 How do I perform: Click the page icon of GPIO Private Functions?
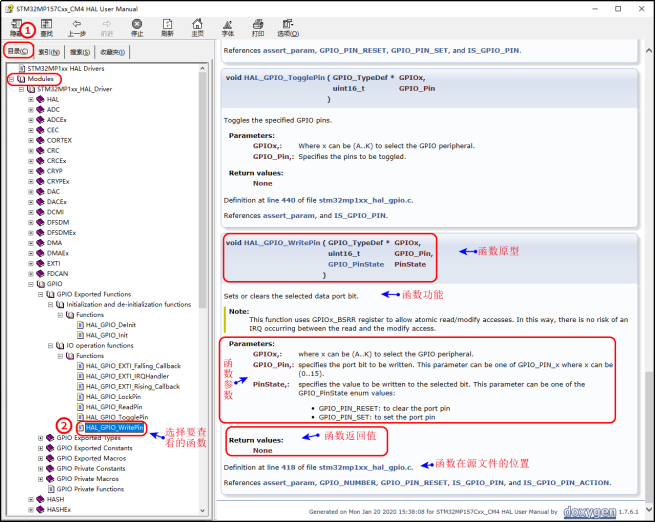(51, 489)
